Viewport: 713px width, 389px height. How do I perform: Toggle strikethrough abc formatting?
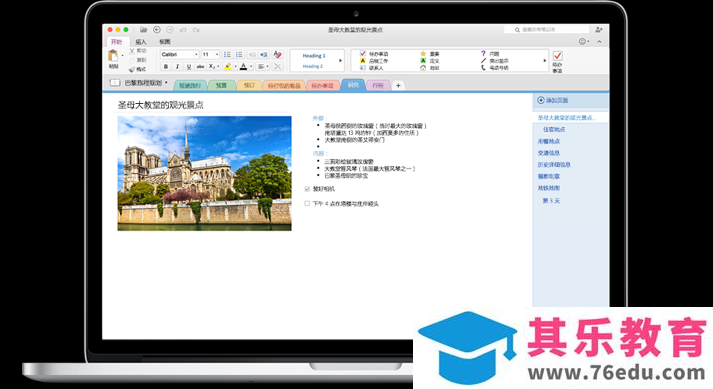coord(200,66)
